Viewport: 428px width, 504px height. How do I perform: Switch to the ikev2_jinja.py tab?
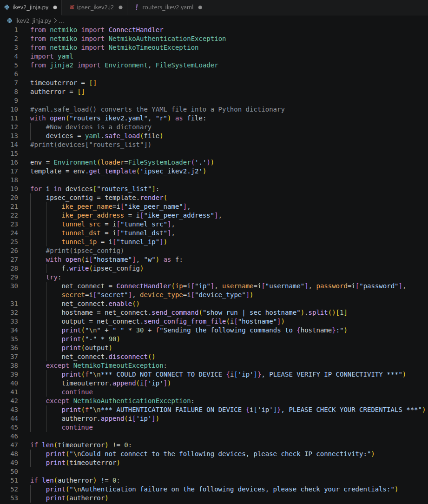point(31,7)
